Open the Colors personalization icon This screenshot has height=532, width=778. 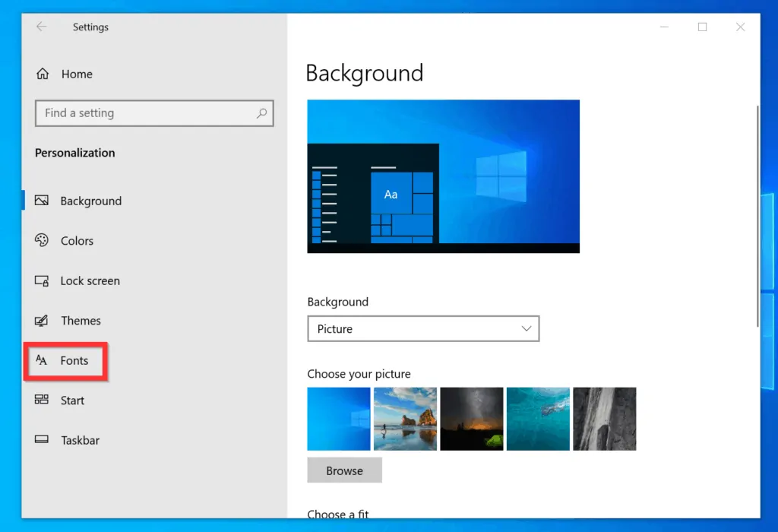pos(43,241)
